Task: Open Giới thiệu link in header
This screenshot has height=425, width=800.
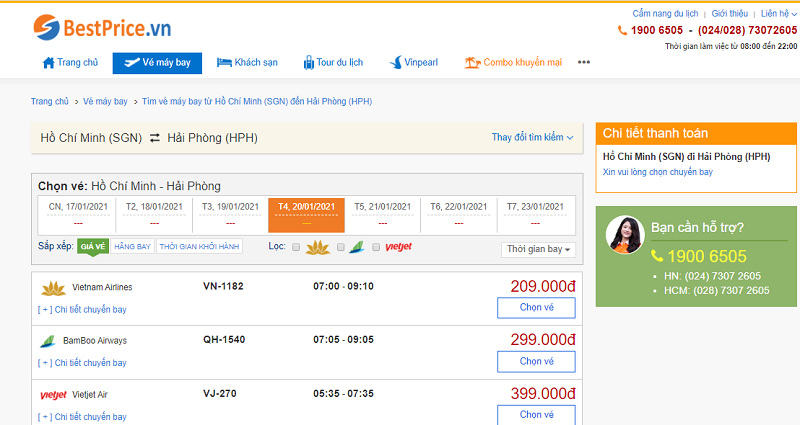Action: [x=730, y=14]
